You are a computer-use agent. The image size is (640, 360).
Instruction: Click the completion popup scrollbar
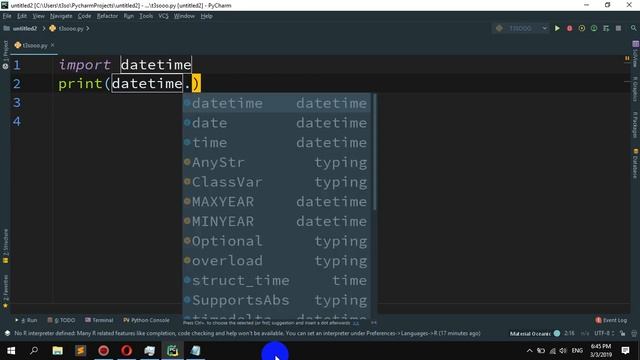375,152
